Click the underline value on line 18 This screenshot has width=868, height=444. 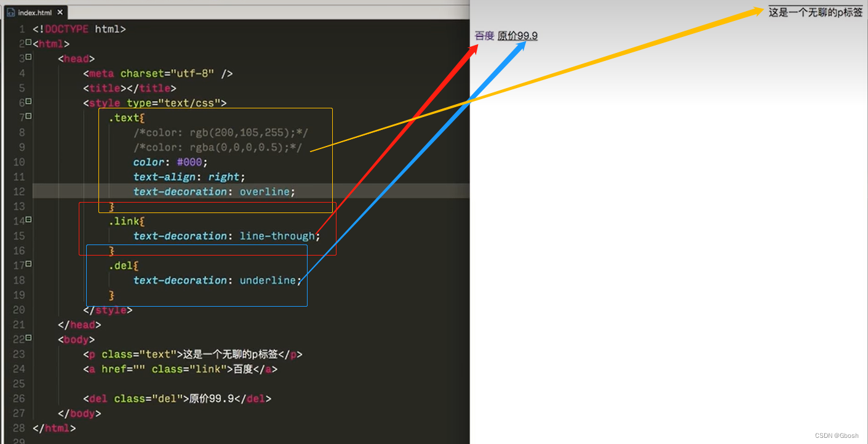click(x=268, y=280)
